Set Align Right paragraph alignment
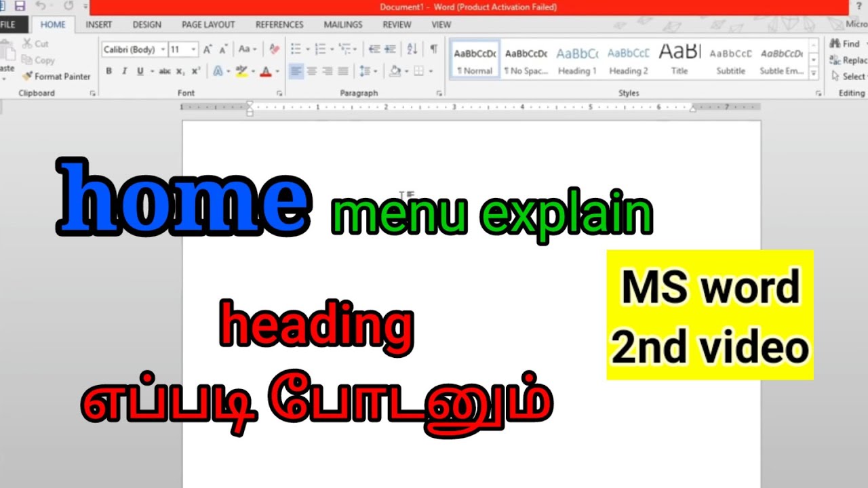 pyautogui.click(x=328, y=71)
